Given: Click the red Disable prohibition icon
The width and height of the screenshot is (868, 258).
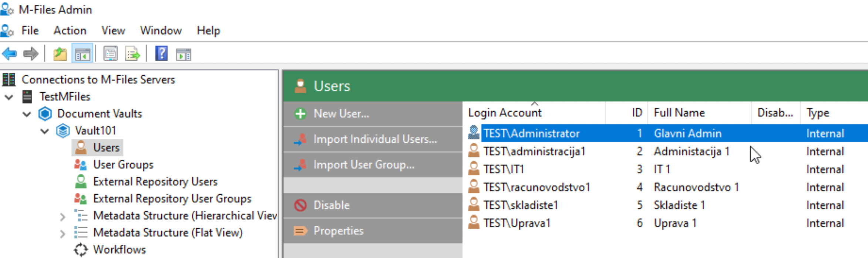Looking at the screenshot, I should 300,205.
